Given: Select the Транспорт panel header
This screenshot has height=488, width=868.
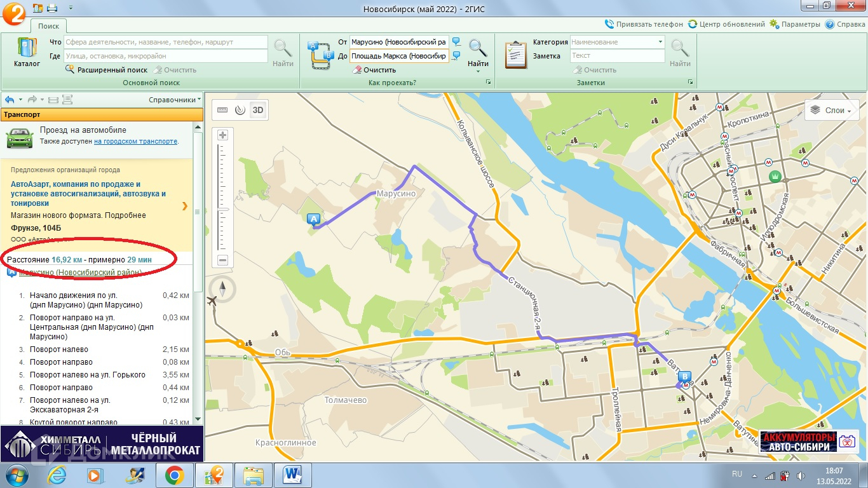Looking at the screenshot, I should pos(102,114).
